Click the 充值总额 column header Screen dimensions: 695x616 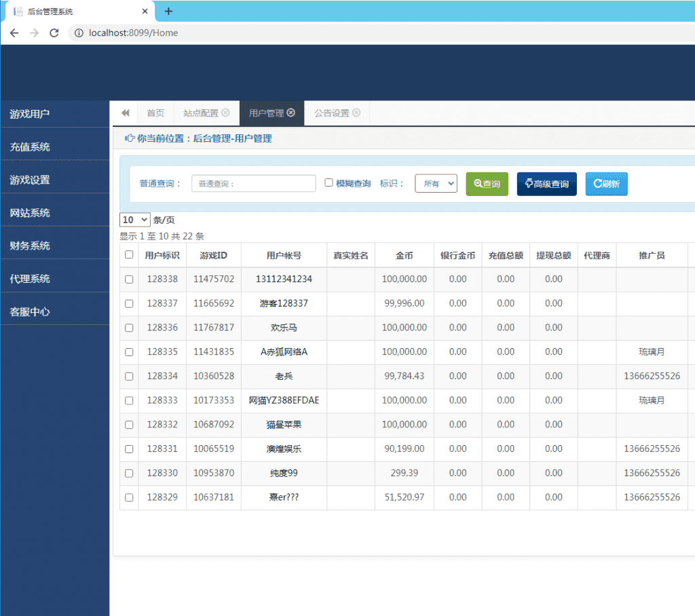pos(506,255)
